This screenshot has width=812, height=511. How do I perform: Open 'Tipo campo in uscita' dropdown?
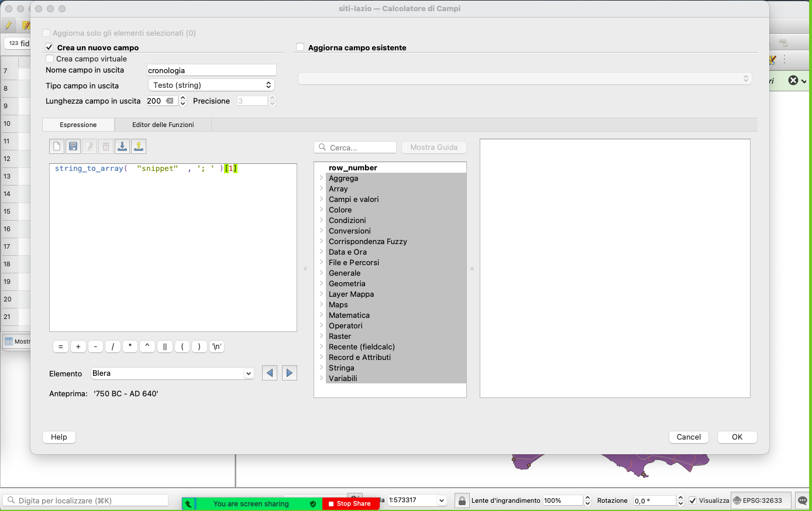coord(211,85)
